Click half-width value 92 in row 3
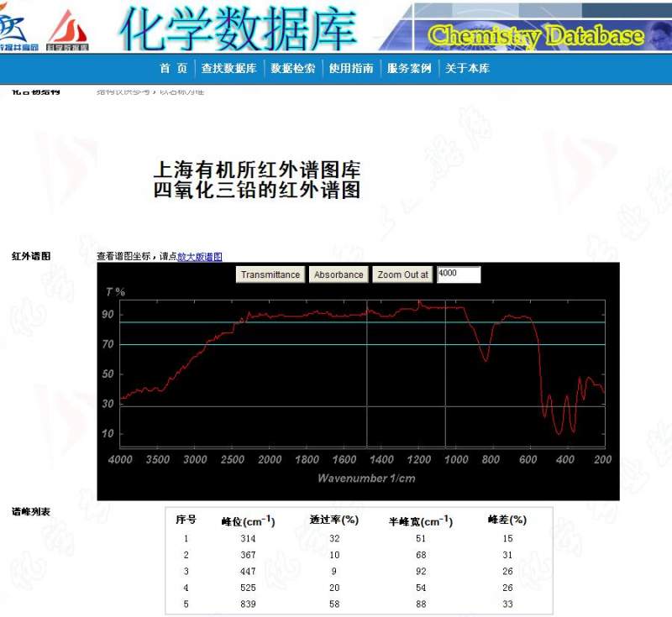Image resolution: width=672 pixels, height=617 pixels. point(421,571)
